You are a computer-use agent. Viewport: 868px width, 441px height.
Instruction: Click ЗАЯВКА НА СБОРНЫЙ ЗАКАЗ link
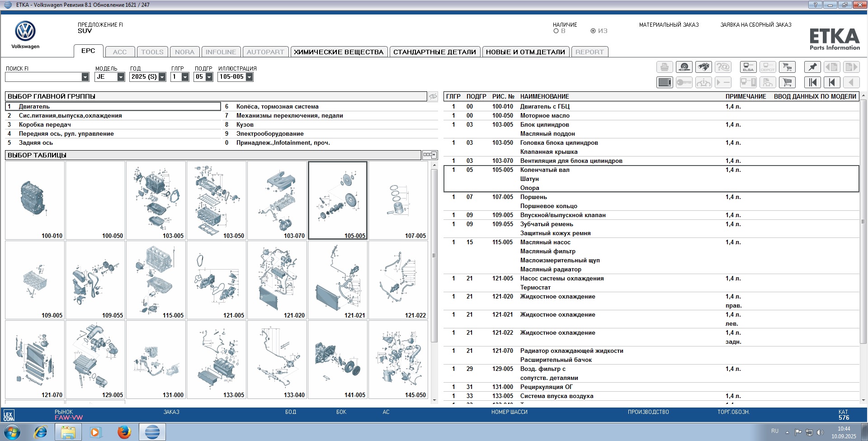coord(756,25)
